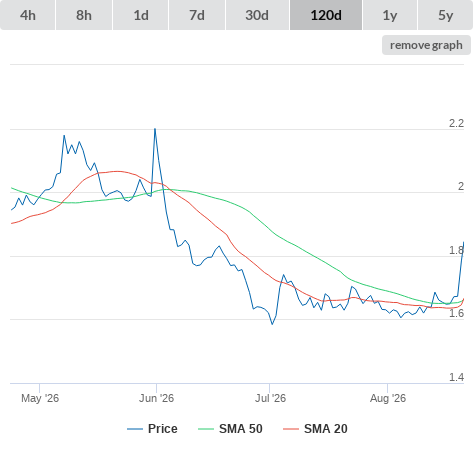The width and height of the screenshot is (474, 455).
Task: Open the 7d chart range
Action: click(197, 15)
